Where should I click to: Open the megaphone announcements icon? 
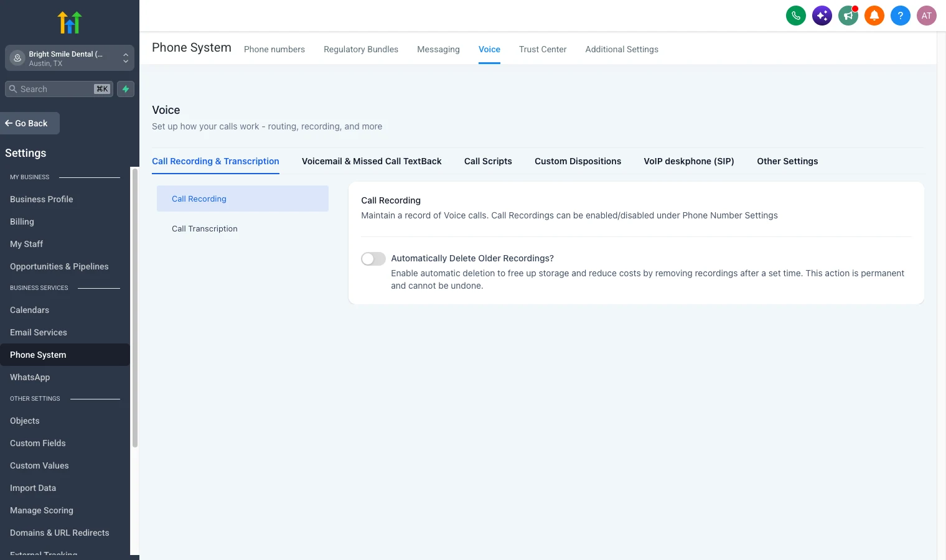click(848, 16)
